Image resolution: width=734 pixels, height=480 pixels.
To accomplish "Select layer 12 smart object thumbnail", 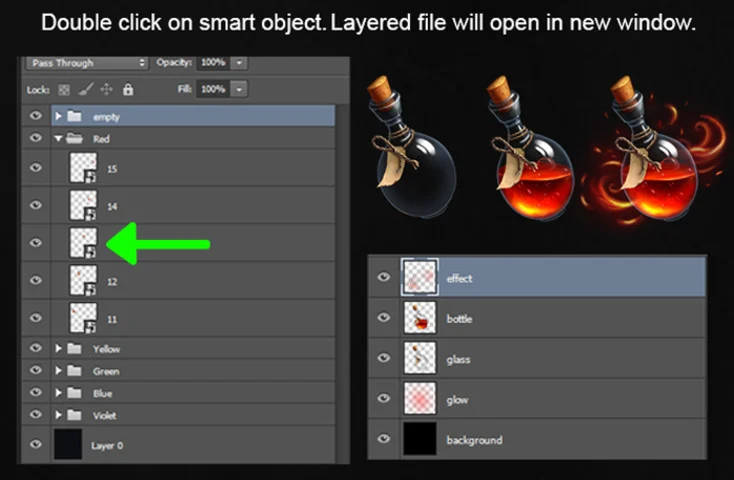I will click(x=83, y=280).
